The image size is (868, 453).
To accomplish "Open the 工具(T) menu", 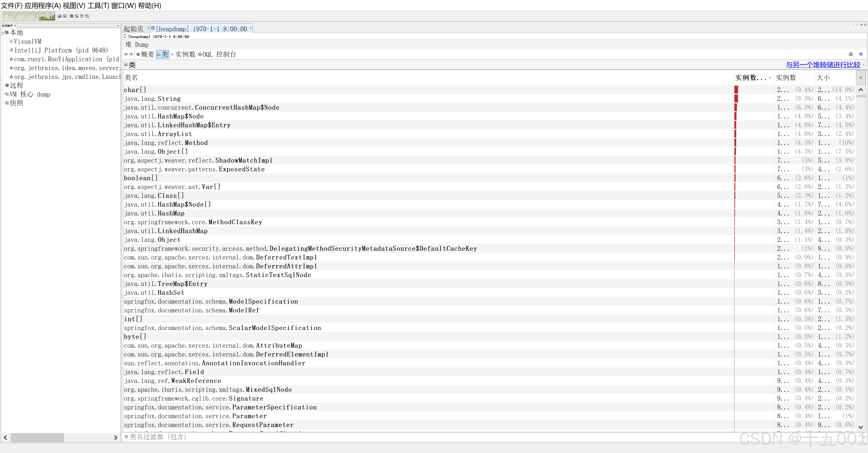I will [x=98, y=5].
